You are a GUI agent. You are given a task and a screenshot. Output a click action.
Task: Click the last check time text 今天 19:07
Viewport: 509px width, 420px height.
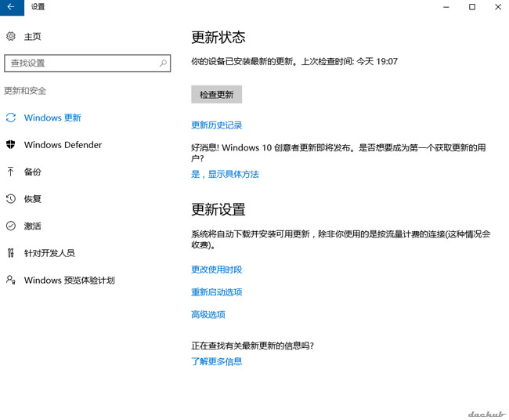click(x=377, y=61)
